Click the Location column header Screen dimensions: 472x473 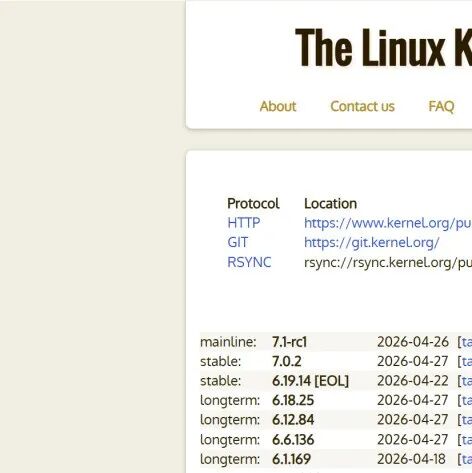(x=330, y=203)
